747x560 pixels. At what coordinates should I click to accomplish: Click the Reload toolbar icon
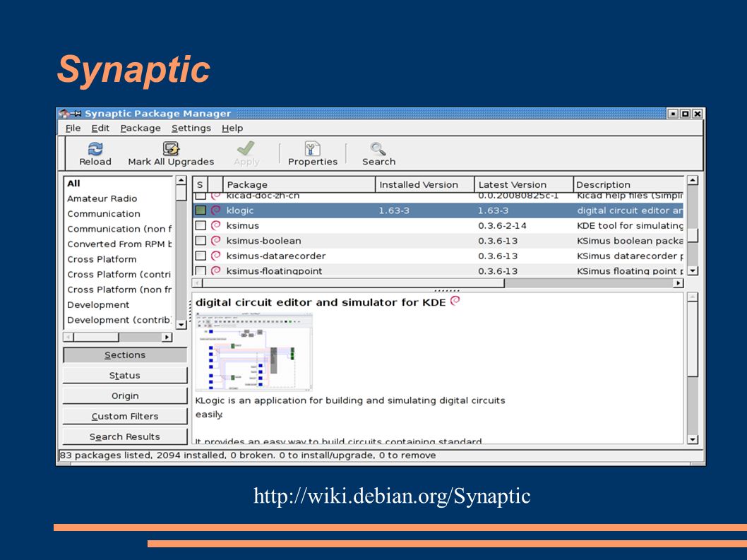[x=95, y=149]
